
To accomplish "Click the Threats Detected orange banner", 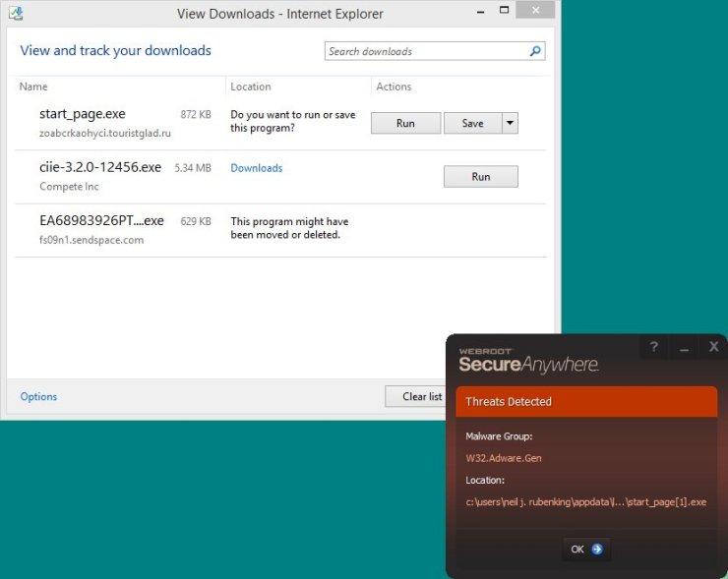I will pyautogui.click(x=587, y=401).
